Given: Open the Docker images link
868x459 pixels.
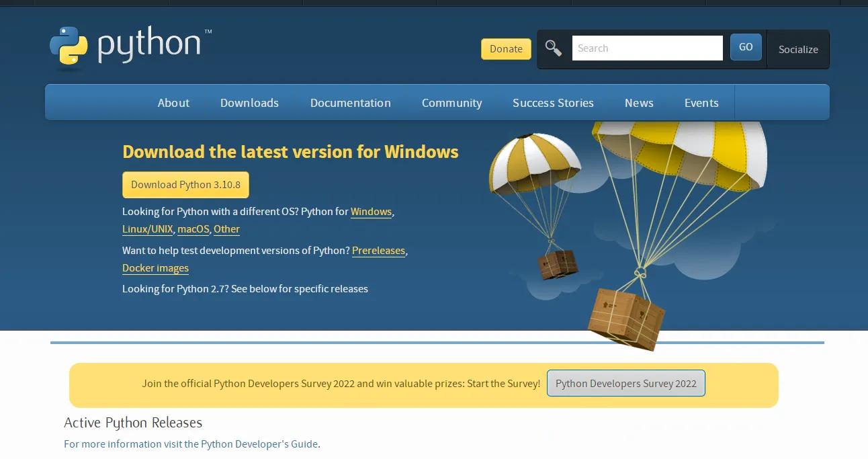Looking at the screenshot, I should (x=155, y=268).
